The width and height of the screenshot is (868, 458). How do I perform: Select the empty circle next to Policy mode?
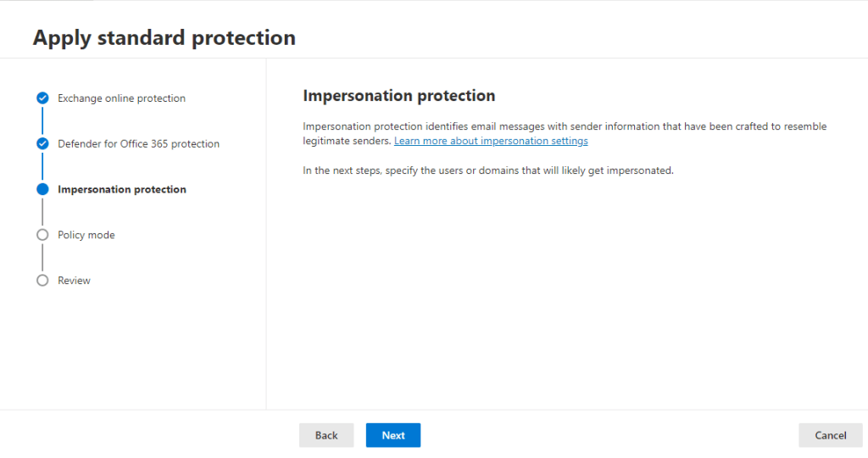point(42,235)
